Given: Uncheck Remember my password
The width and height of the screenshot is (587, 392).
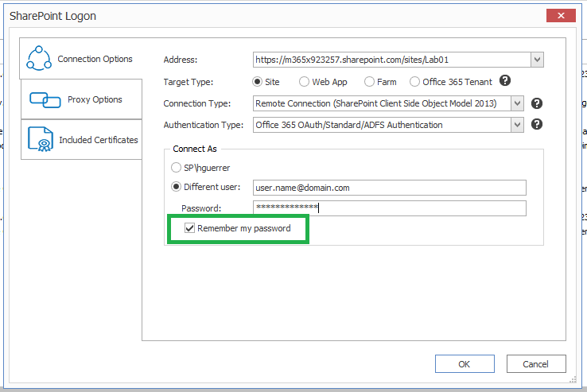Looking at the screenshot, I should pyautogui.click(x=190, y=228).
